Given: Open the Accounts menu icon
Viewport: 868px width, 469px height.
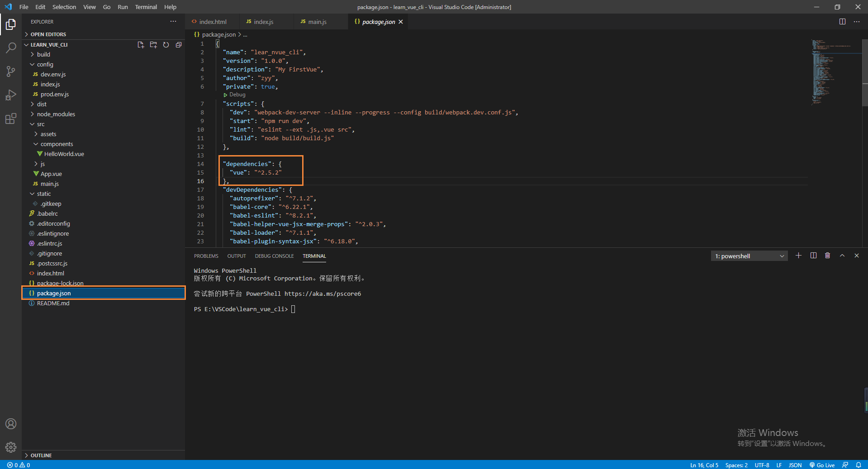Looking at the screenshot, I should (11, 424).
